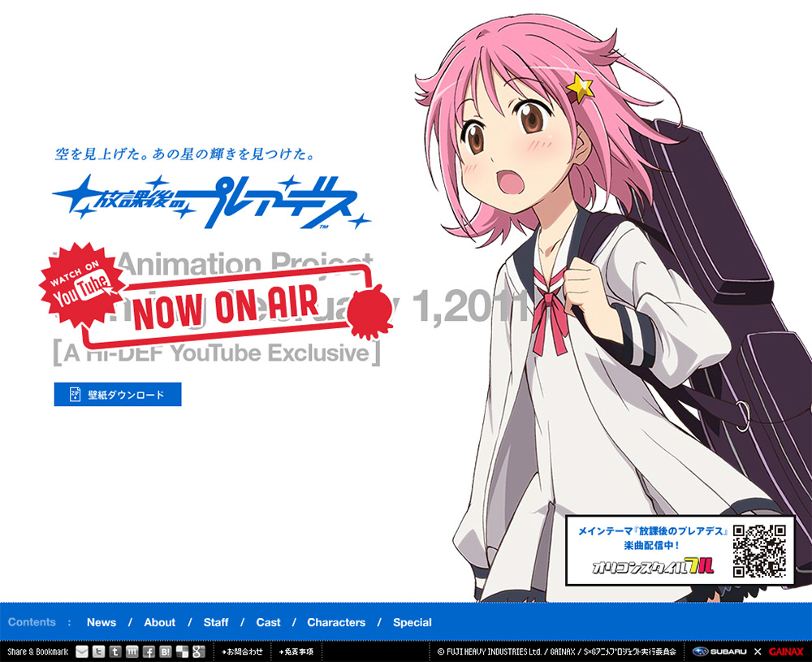Viewport: 812px width, 662px height.
Task: Open the 免責事項 disclaimer link
Action: (296, 651)
